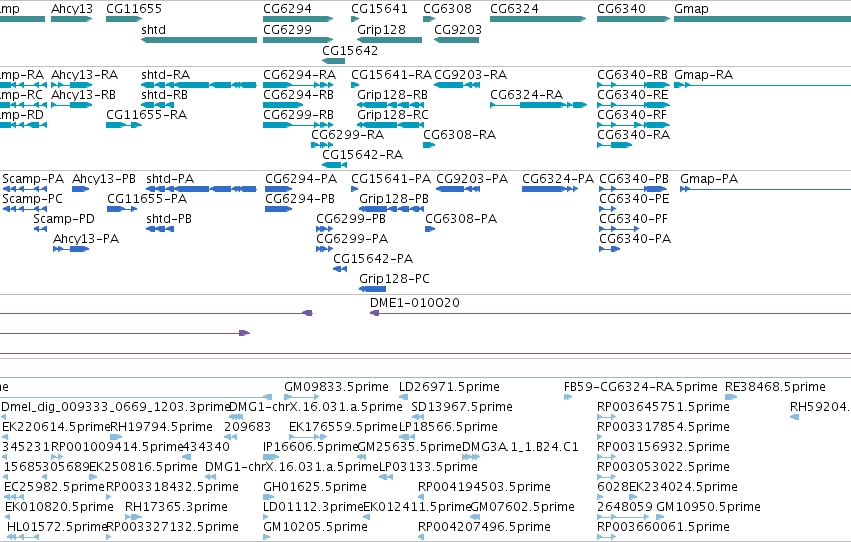The width and height of the screenshot is (851, 542).
Task: Select the CG6324 gene bar in top track
Action: tap(538, 19)
